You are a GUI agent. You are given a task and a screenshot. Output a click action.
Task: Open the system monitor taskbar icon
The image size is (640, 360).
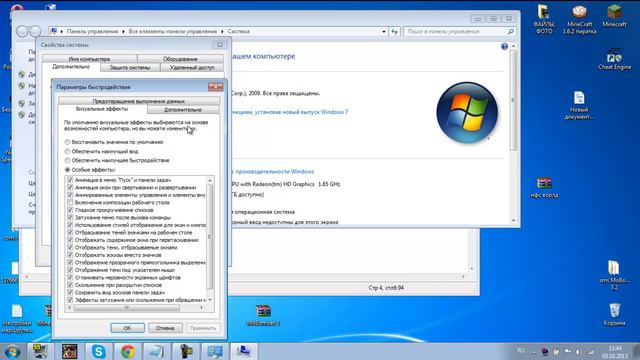pos(215,351)
